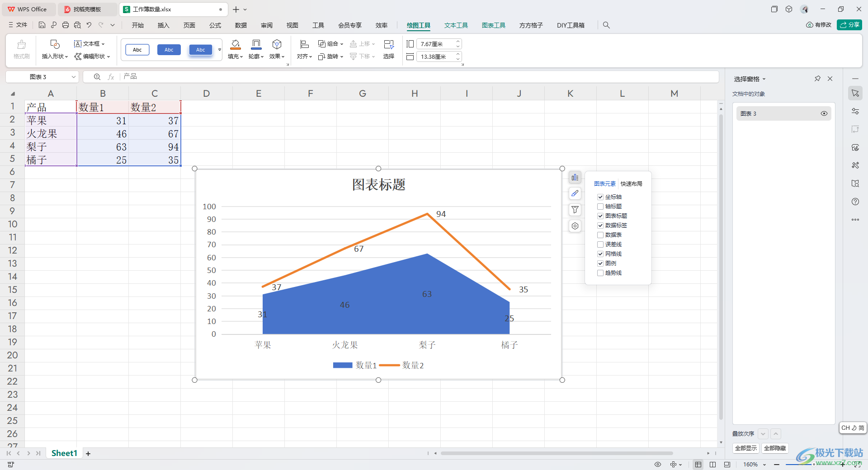Open chart filter funnel button
Screen dimensions: 868x470
(x=575, y=210)
